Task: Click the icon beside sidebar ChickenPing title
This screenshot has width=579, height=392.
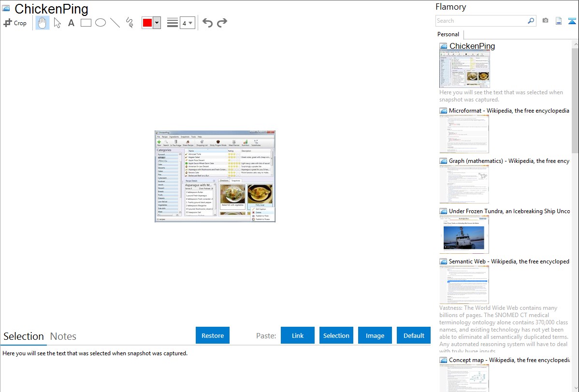Action: (443, 46)
